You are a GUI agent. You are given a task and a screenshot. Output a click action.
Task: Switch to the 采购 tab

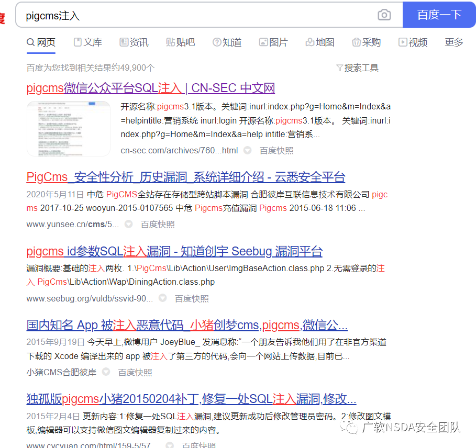pyautogui.click(x=366, y=42)
